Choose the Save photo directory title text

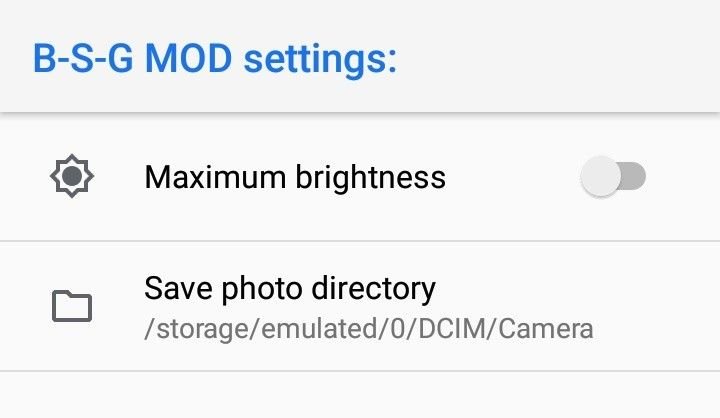(x=290, y=289)
